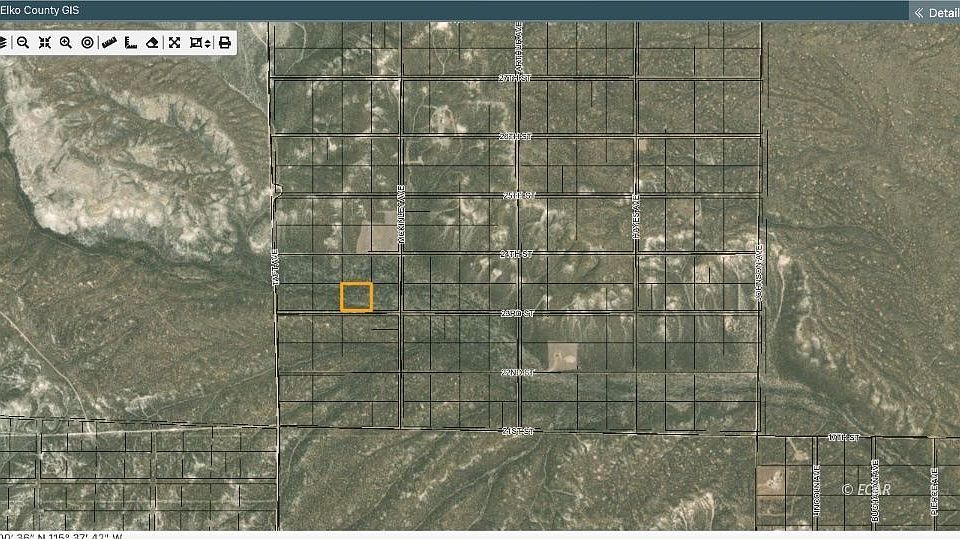The width and height of the screenshot is (960, 539).
Task: Open the selection tool dropdown
Action: (200, 42)
